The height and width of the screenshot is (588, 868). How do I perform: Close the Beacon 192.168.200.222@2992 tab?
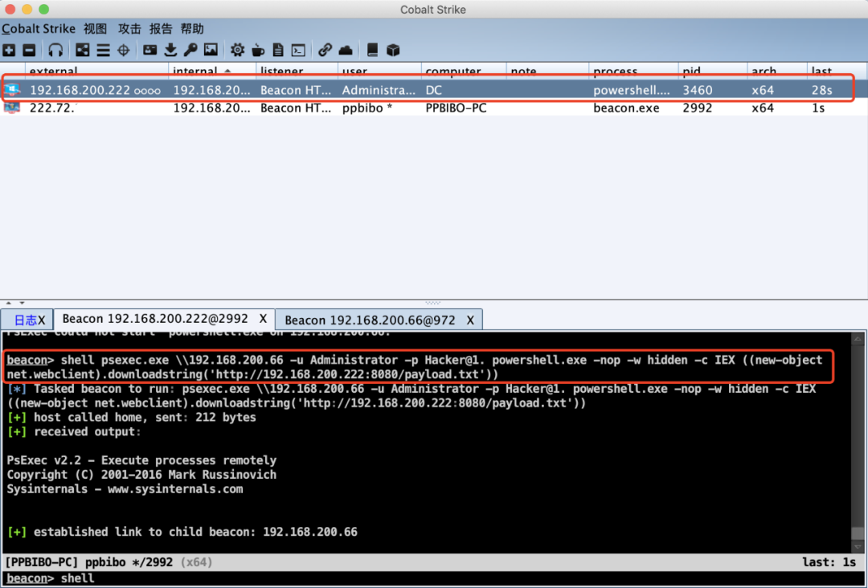pos(263,319)
